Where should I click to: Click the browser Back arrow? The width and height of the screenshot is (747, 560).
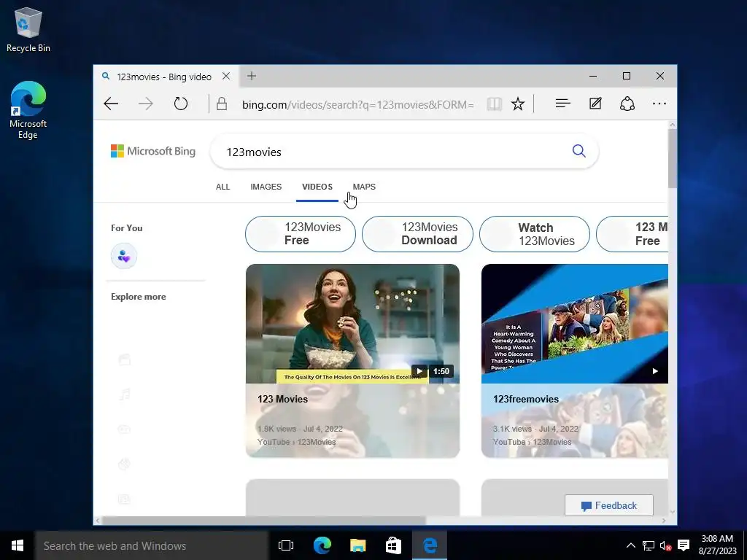coord(111,104)
